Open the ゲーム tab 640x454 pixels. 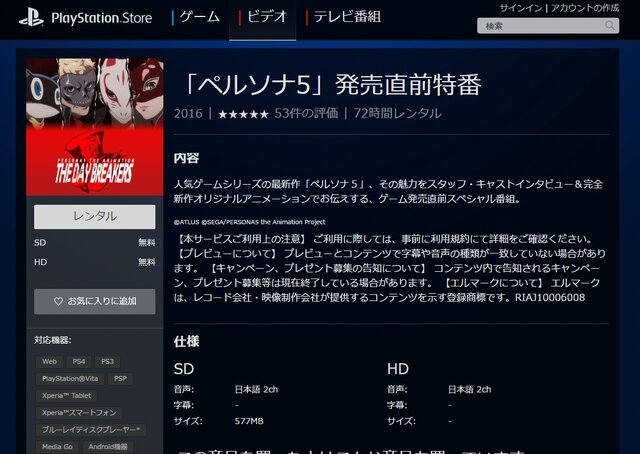click(x=196, y=17)
